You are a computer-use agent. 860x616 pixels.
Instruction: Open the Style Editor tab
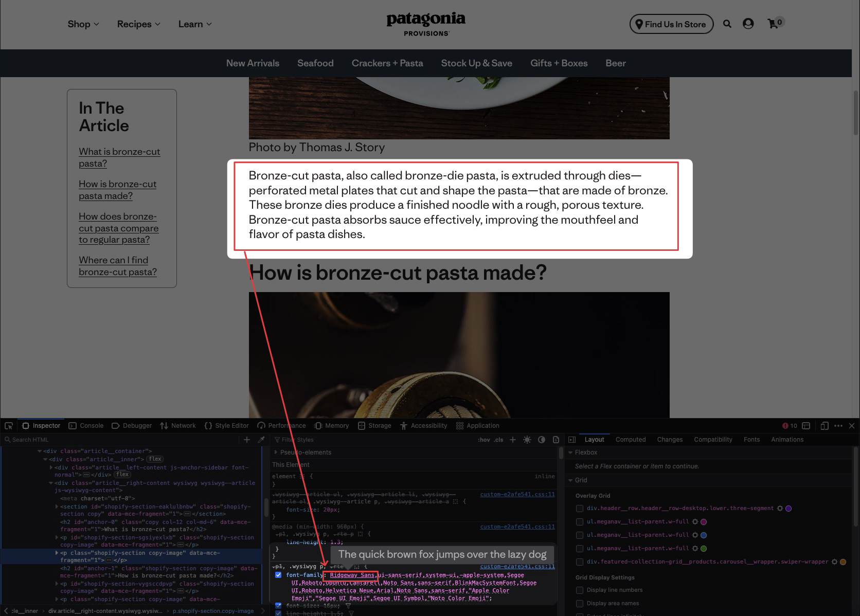(x=226, y=426)
